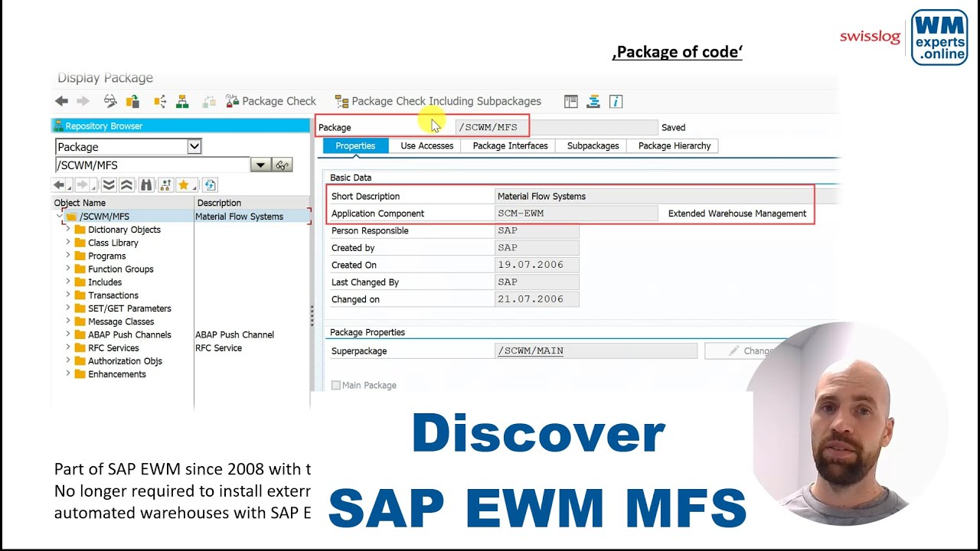Screen dimensions: 980x551
Task: Show the Object List hierarchy icon
Action: tap(182, 101)
